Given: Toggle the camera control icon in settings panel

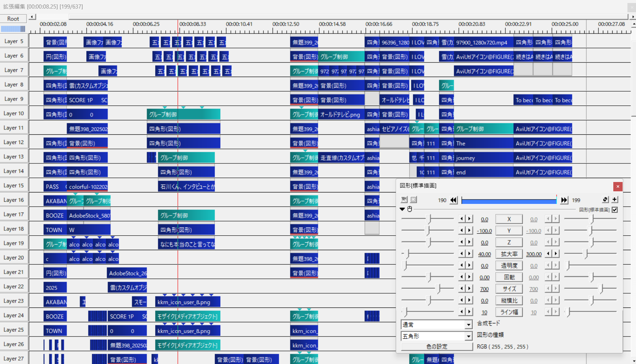Looking at the screenshot, I should (x=404, y=199).
